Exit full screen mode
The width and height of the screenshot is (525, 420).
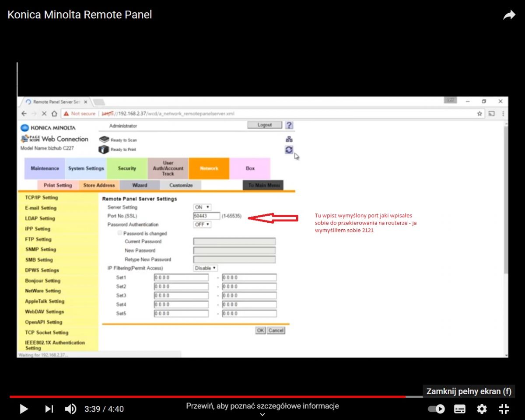pyautogui.click(x=504, y=409)
